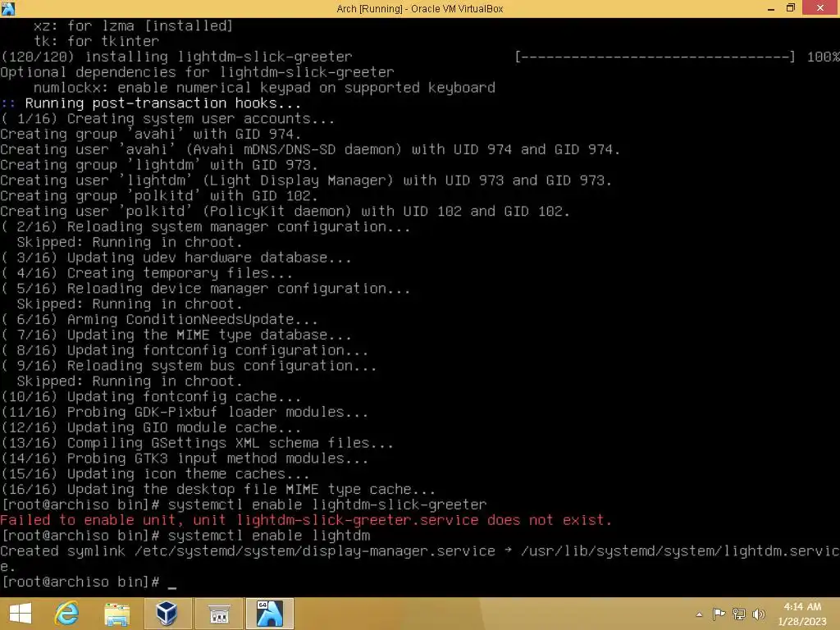The image size is (840, 630).
Task: Click the 'Creating user 'lightdm'' line
Action: point(306,180)
